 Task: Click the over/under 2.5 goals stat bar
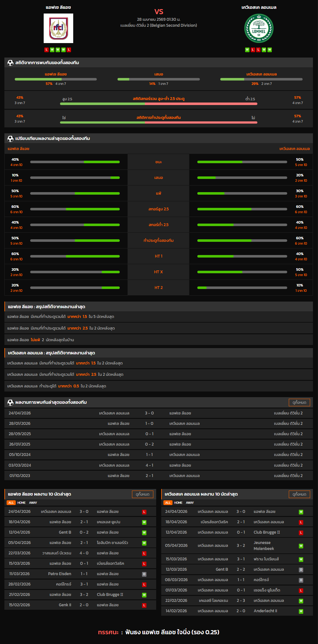tap(158, 103)
